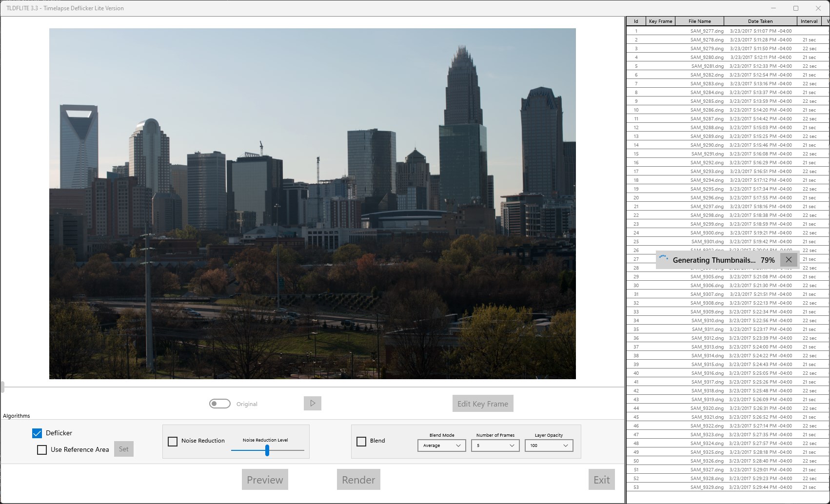
Task: Select the row for SAM_9326.dng
Action: coord(728,461)
